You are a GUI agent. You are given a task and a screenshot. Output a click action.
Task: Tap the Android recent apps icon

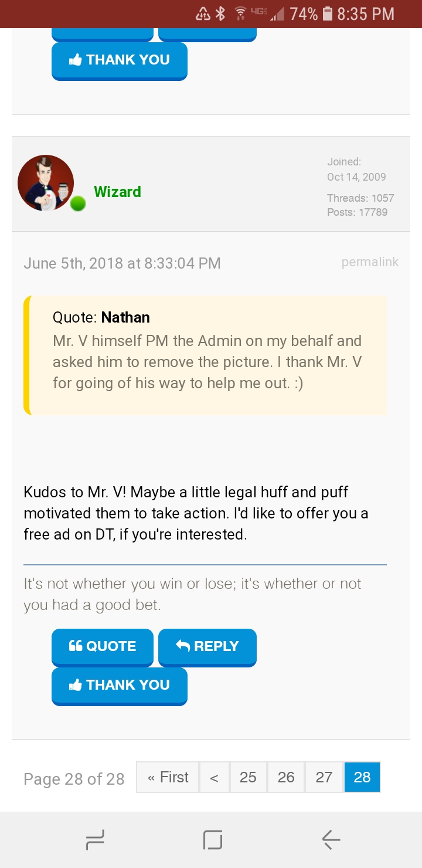(95, 840)
